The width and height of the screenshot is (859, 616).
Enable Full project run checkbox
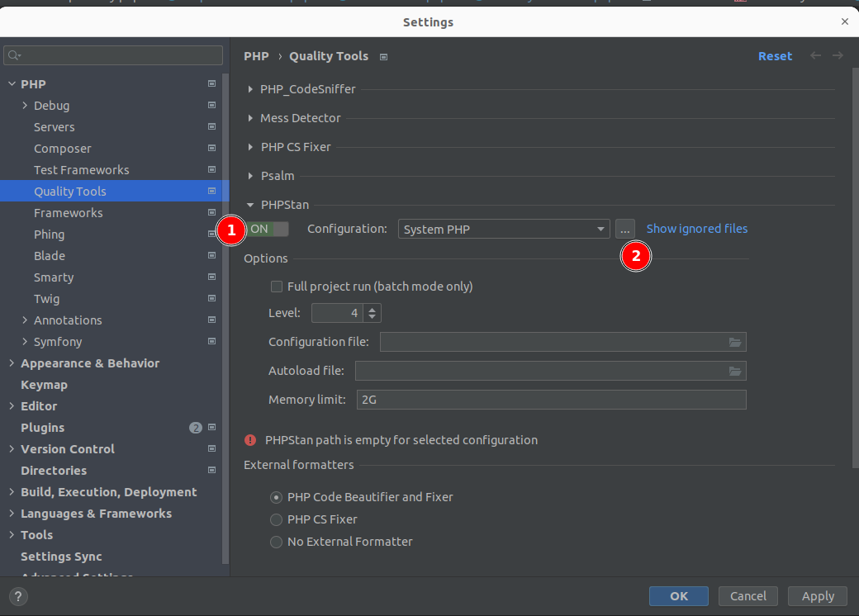click(x=277, y=287)
